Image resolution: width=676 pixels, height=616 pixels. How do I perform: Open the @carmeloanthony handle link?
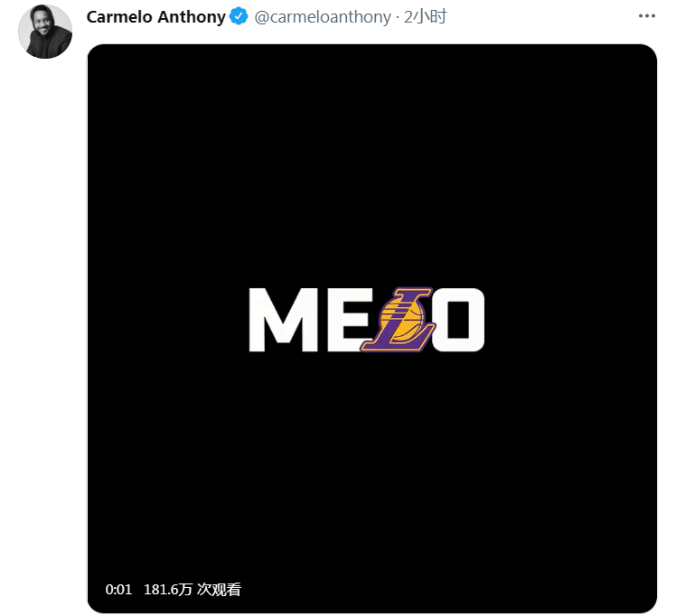(323, 17)
